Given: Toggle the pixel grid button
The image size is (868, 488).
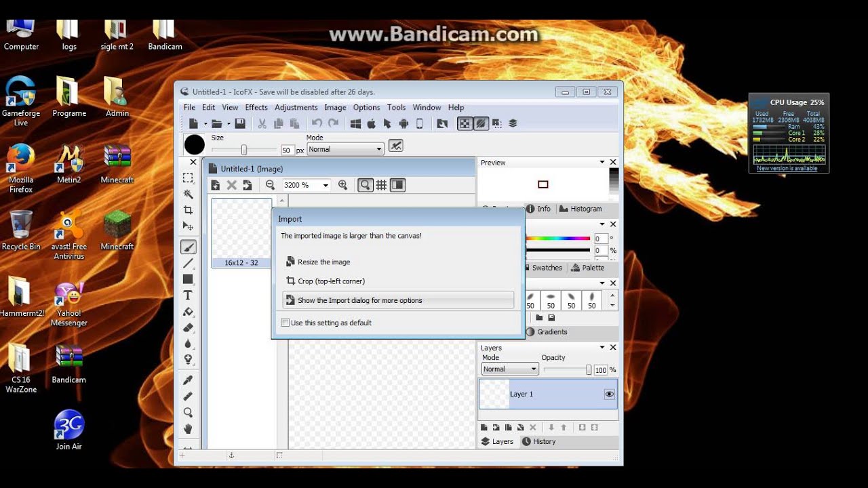Looking at the screenshot, I should coord(381,185).
